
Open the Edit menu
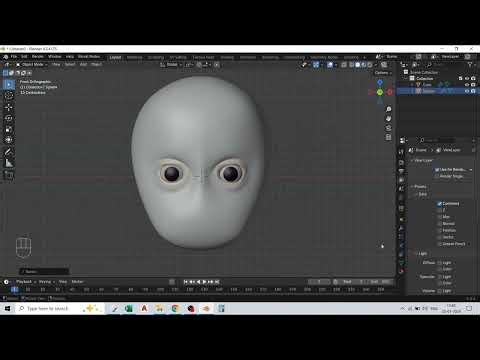click(24, 57)
